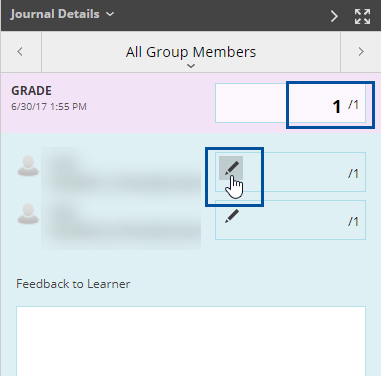Open the All Group Members selector
This screenshot has height=376, width=381.
coord(191,52)
